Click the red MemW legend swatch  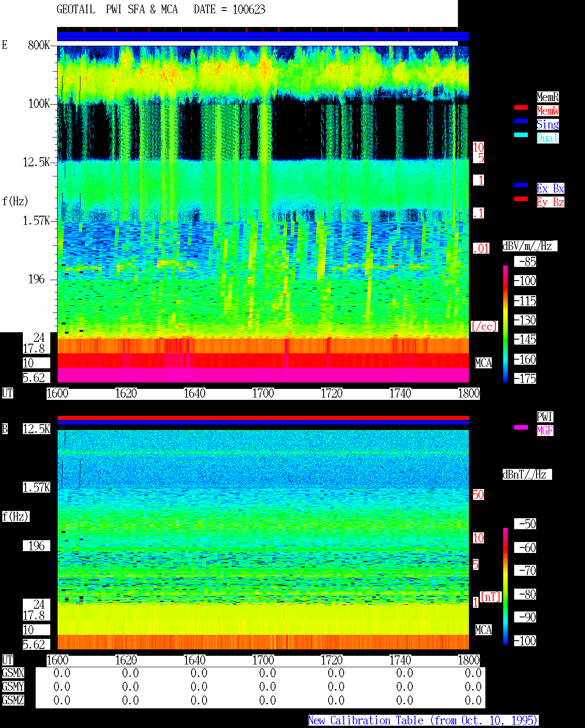tap(521, 107)
